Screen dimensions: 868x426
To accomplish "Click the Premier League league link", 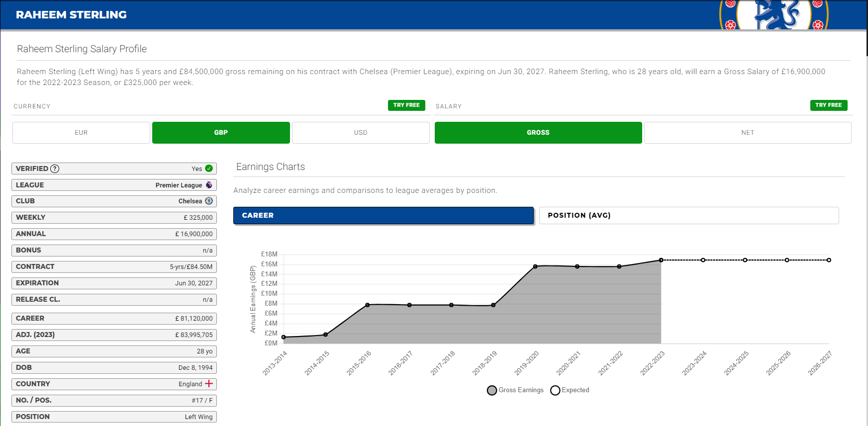I will (x=179, y=185).
